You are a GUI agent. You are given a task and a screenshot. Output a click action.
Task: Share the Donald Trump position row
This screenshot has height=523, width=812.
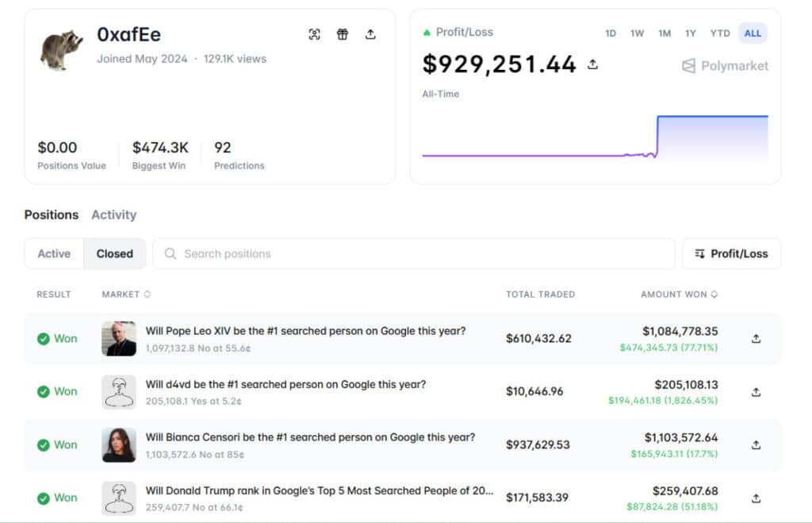tap(756, 498)
